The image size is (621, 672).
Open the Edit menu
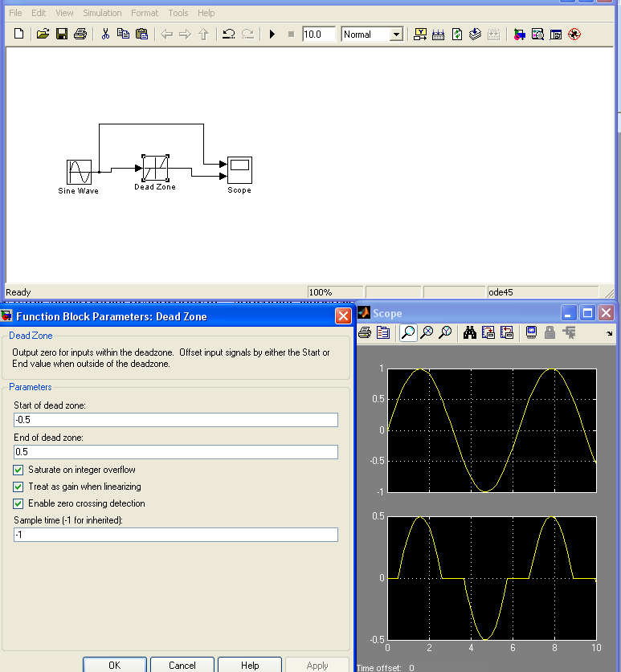39,13
